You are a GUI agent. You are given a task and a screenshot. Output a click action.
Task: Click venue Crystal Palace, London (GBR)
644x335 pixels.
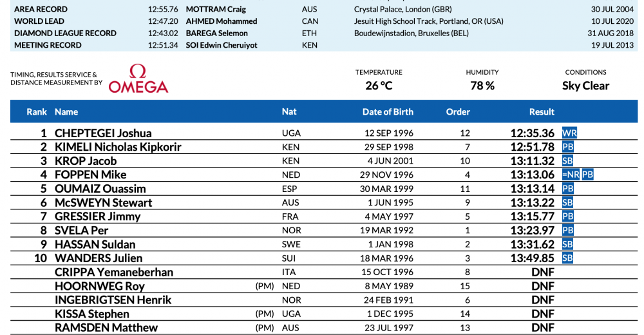tap(403, 9)
